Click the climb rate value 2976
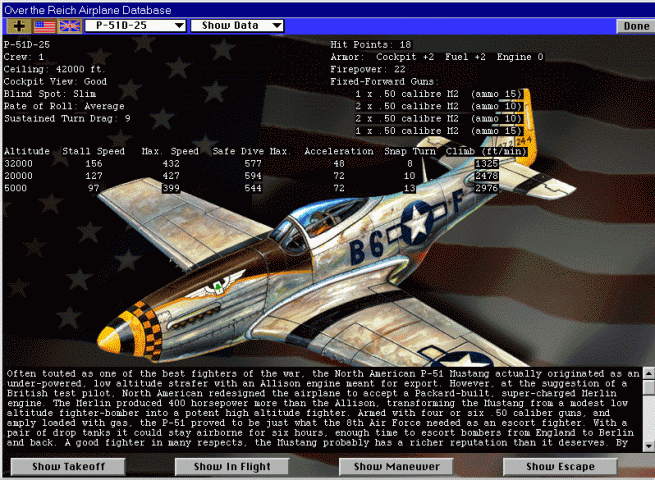The image size is (655, 480). pos(487,188)
